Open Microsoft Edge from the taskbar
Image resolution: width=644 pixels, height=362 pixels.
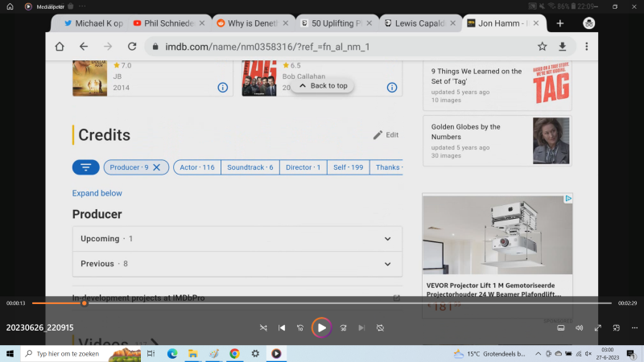coord(172,353)
